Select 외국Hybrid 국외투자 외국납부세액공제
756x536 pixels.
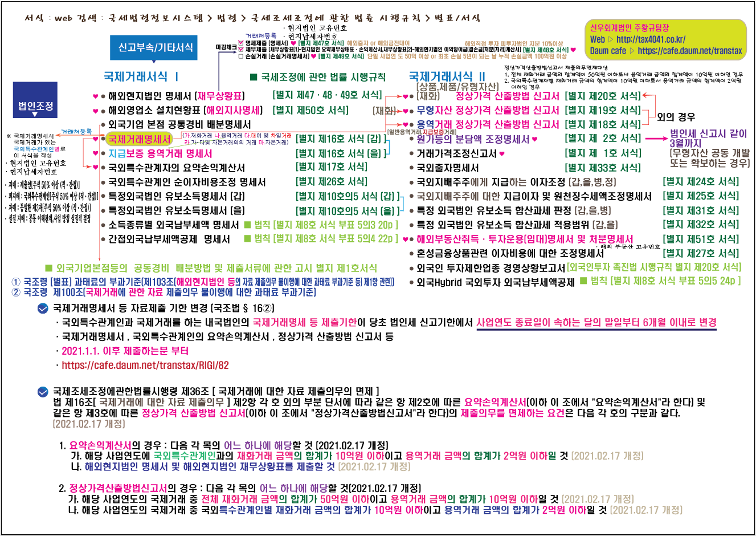tap(495, 282)
